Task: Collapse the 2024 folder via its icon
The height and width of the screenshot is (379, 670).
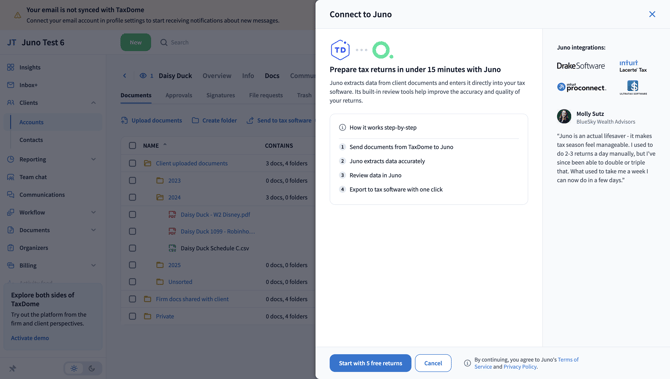Action: [160, 197]
